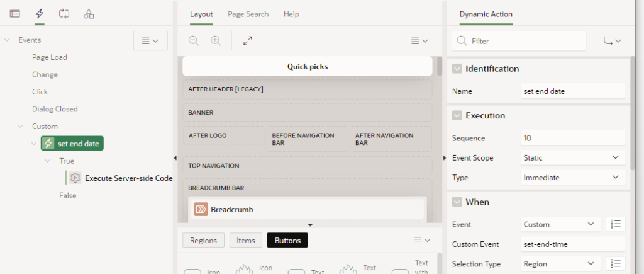Open the Event Scope dropdown
The height and width of the screenshot is (274, 644).
[572, 158]
